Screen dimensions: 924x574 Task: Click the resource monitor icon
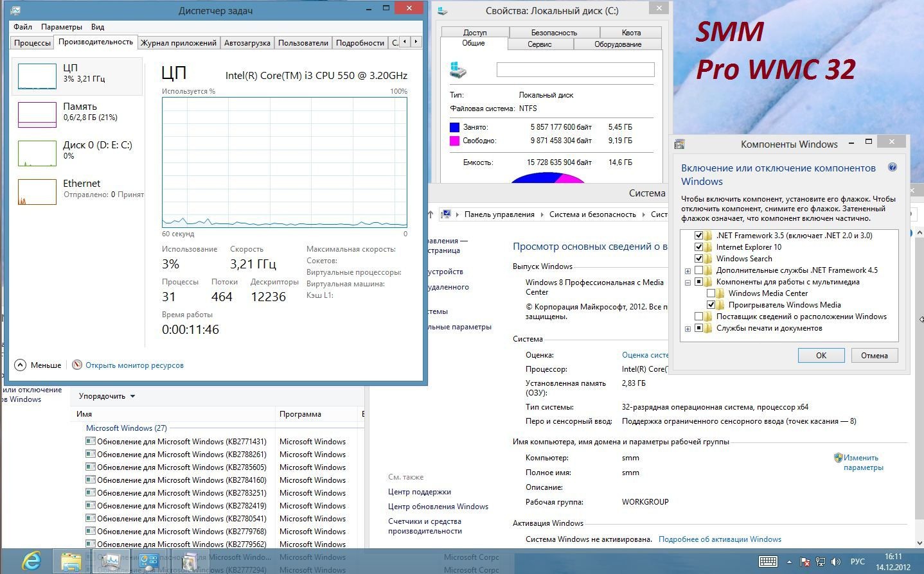coord(77,365)
